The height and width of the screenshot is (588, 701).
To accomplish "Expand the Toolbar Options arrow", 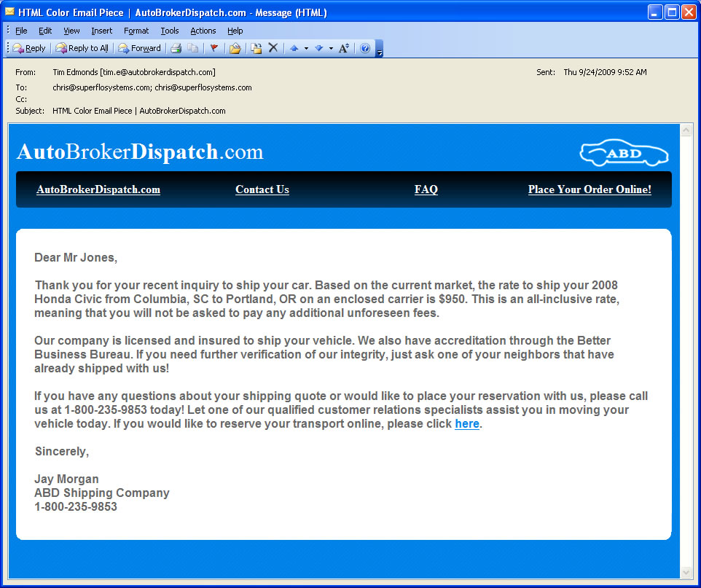I will (x=380, y=49).
